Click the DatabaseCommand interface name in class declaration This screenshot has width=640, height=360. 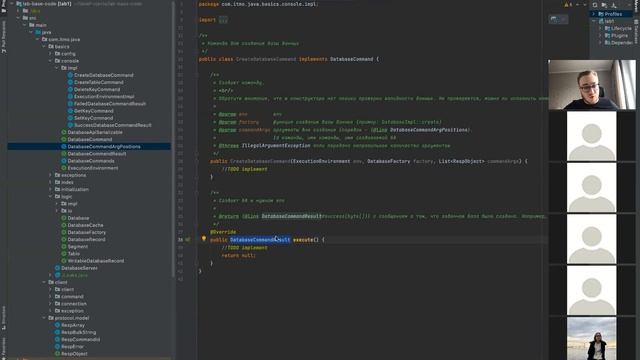(351, 59)
